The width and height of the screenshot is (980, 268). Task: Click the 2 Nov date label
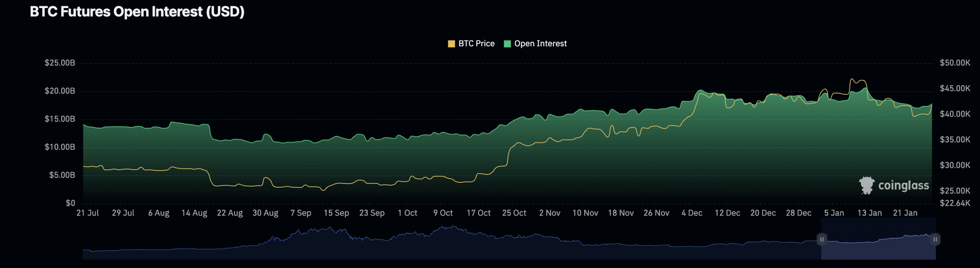point(550,213)
